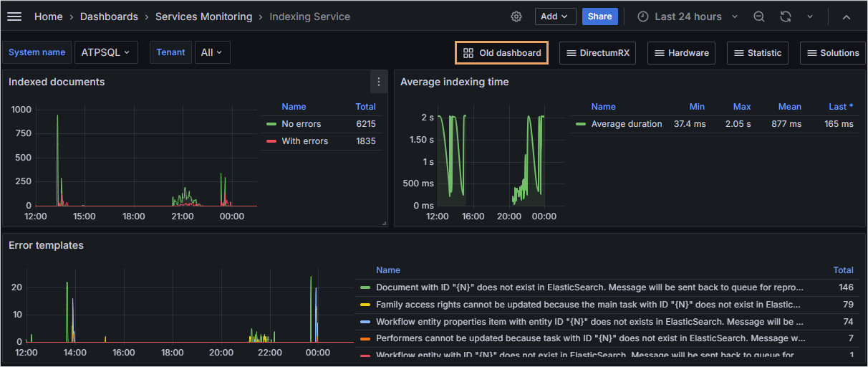Screen dimensions: 868x367
Task: Open the Old dashboard link
Action: pyautogui.click(x=502, y=53)
